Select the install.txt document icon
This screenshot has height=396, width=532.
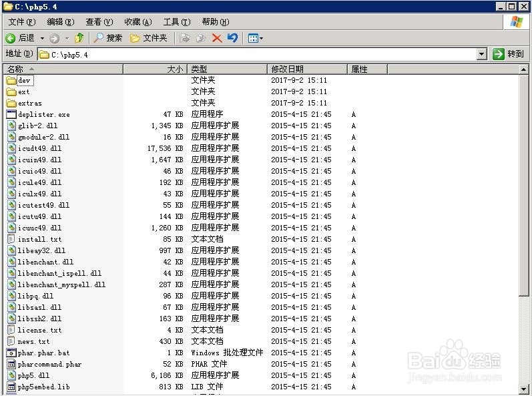pyautogui.click(x=11, y=239)
